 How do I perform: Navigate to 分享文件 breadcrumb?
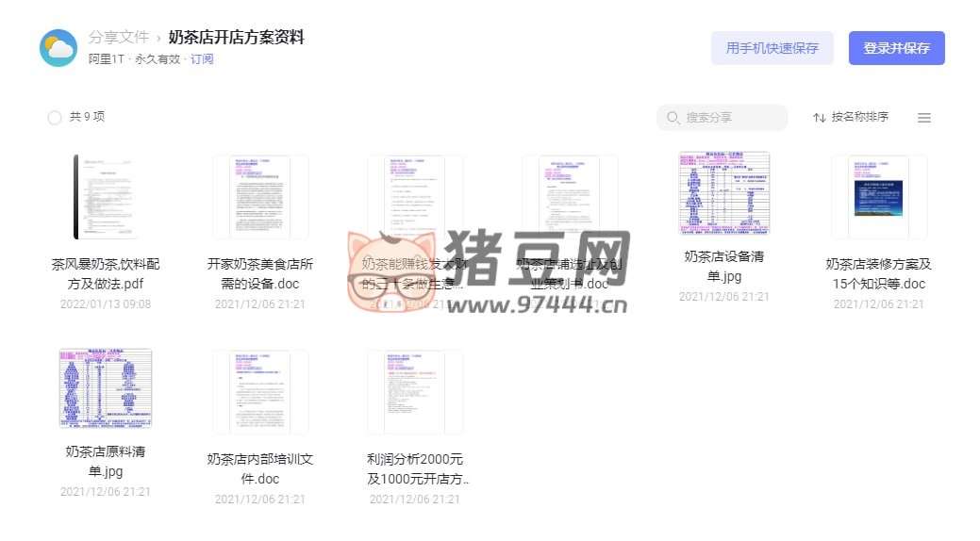(119, 38)
